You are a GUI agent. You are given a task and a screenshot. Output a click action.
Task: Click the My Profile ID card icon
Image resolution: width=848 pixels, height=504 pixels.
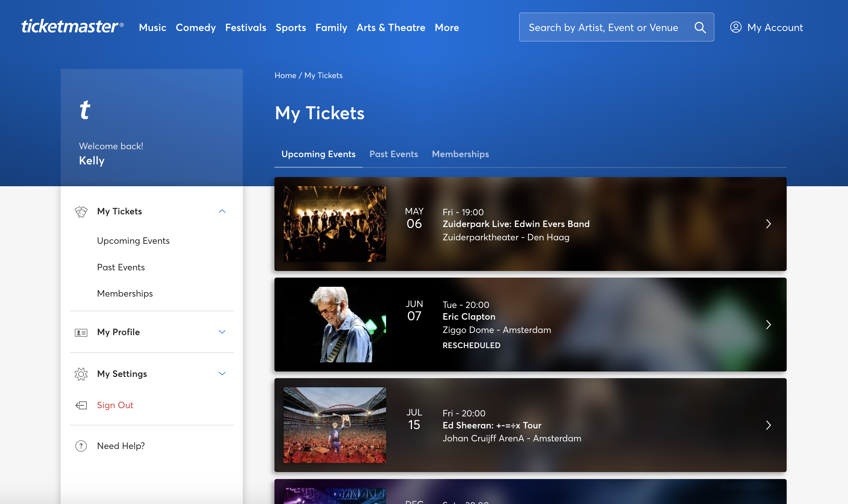tap(81, 333)
